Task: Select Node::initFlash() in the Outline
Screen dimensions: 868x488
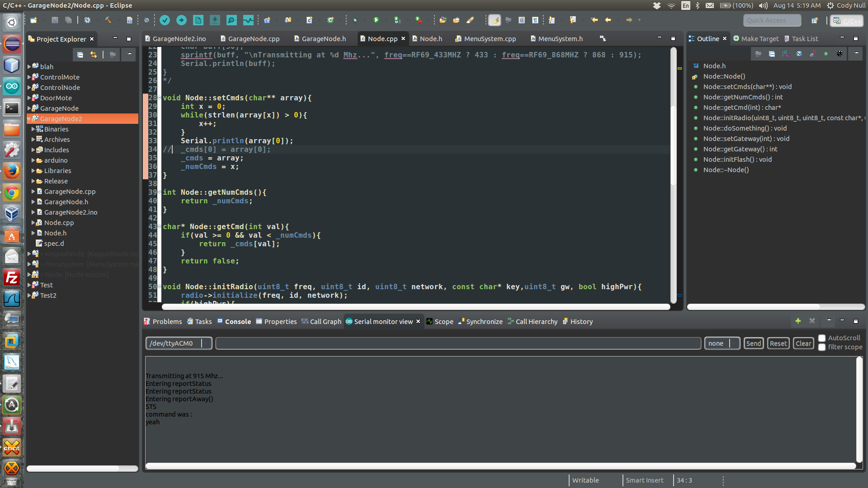Action: coord(737,160)
